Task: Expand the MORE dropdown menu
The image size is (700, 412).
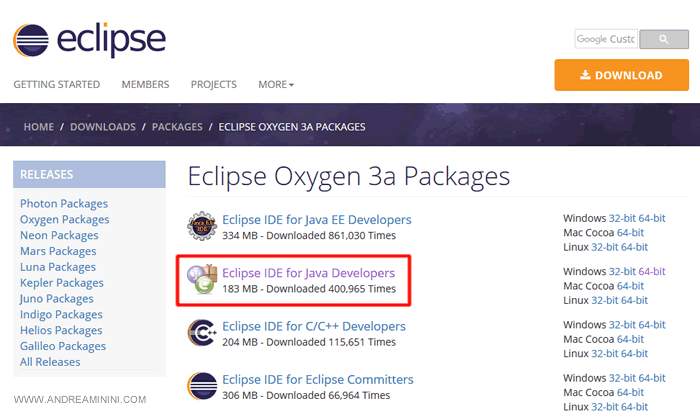Action: point(276,85)
